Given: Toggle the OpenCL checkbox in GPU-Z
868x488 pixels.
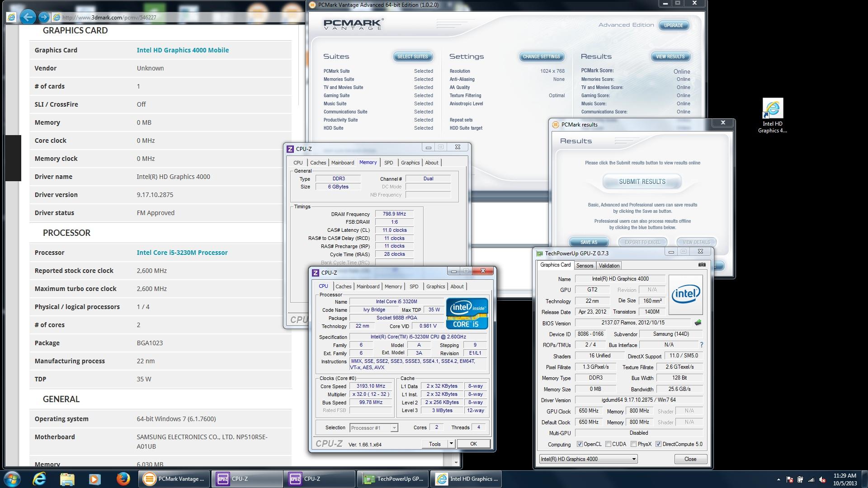Looking at the screenshot, I should point(579,444).
